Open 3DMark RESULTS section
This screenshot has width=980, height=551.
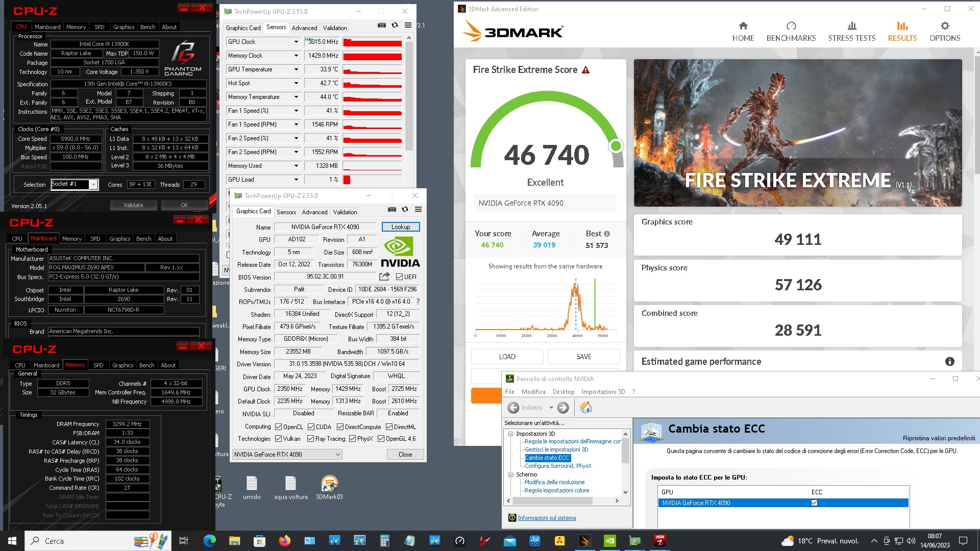902,32
